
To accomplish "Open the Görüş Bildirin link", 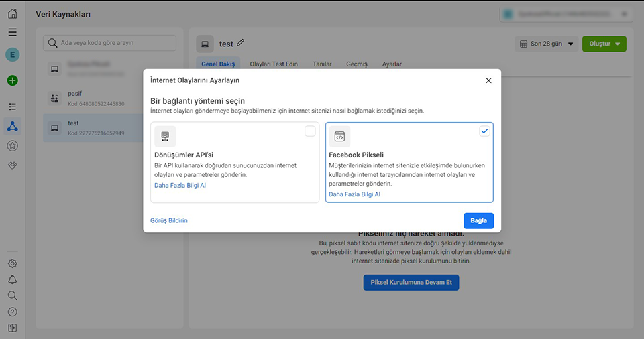I will [x=169, y=221].
